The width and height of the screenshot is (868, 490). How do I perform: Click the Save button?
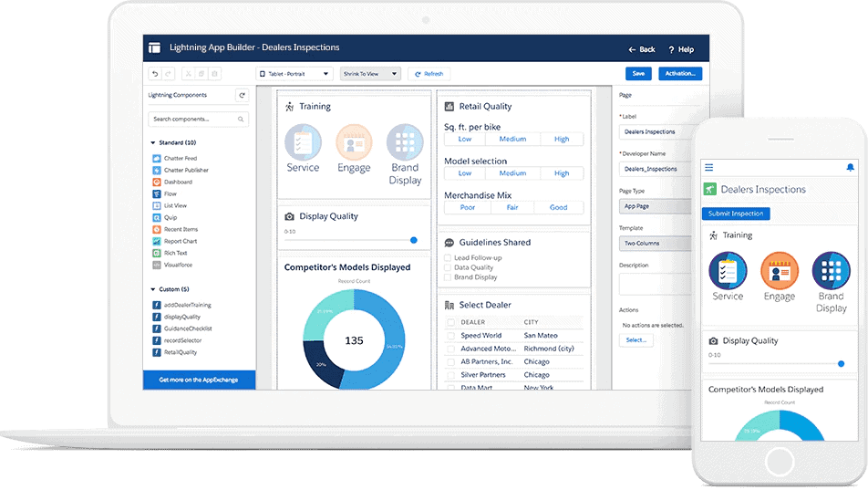[638, 74]
